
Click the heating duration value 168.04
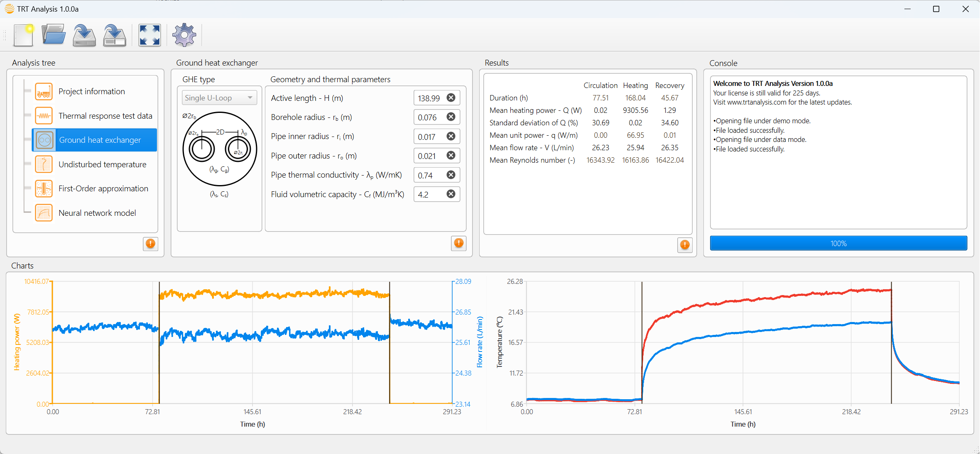tap(635, 98)
